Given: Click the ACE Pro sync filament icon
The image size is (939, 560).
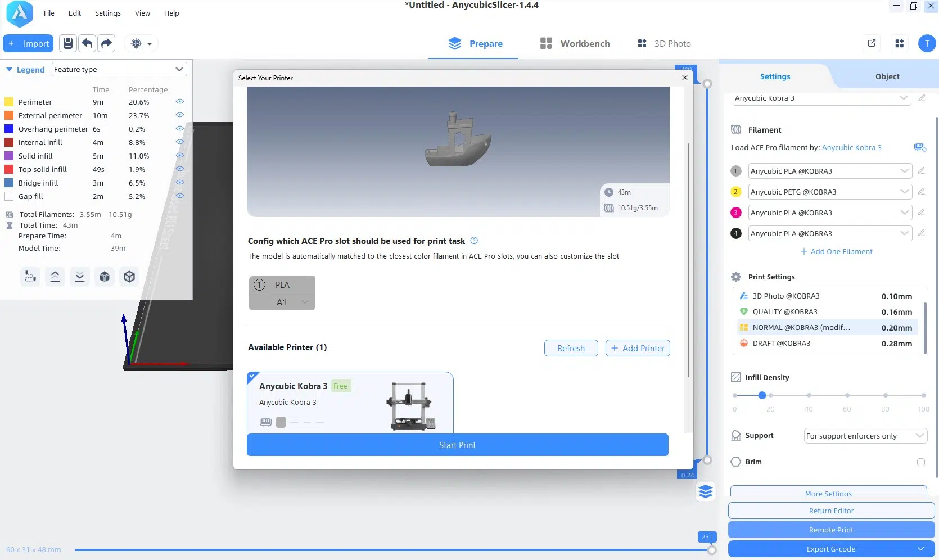Looking at the screenshot, I should point(920,147).
